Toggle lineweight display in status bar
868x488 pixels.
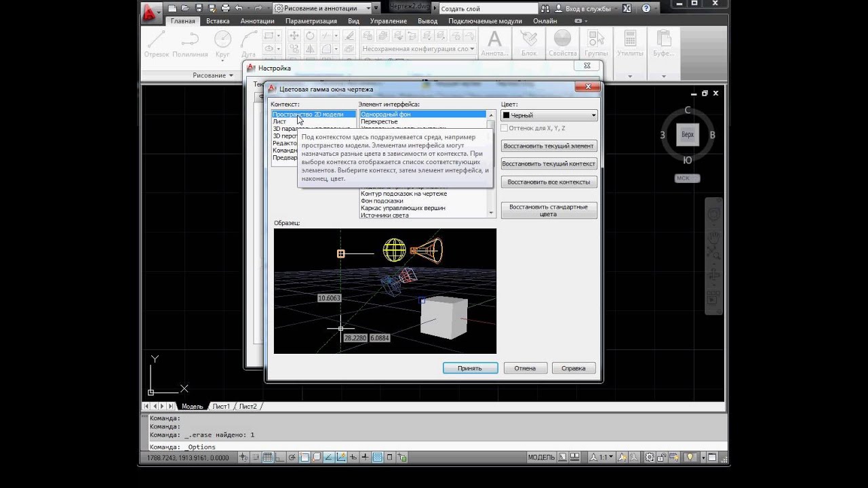point(365,457)
